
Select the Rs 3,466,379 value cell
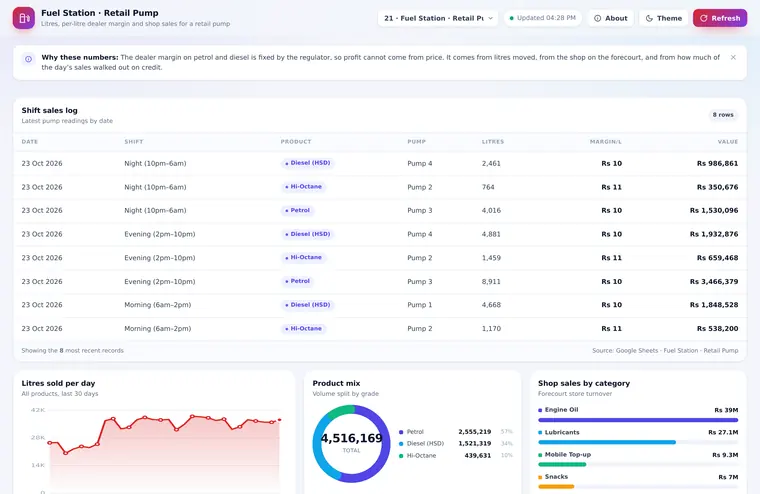point(714,282)
